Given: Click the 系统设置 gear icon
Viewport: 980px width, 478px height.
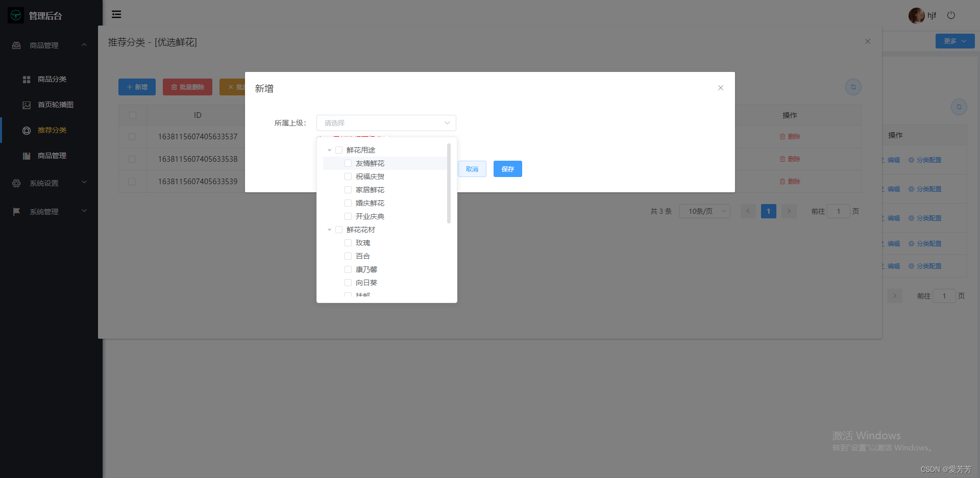Looking at the screenshot, I should coord(16,183).
